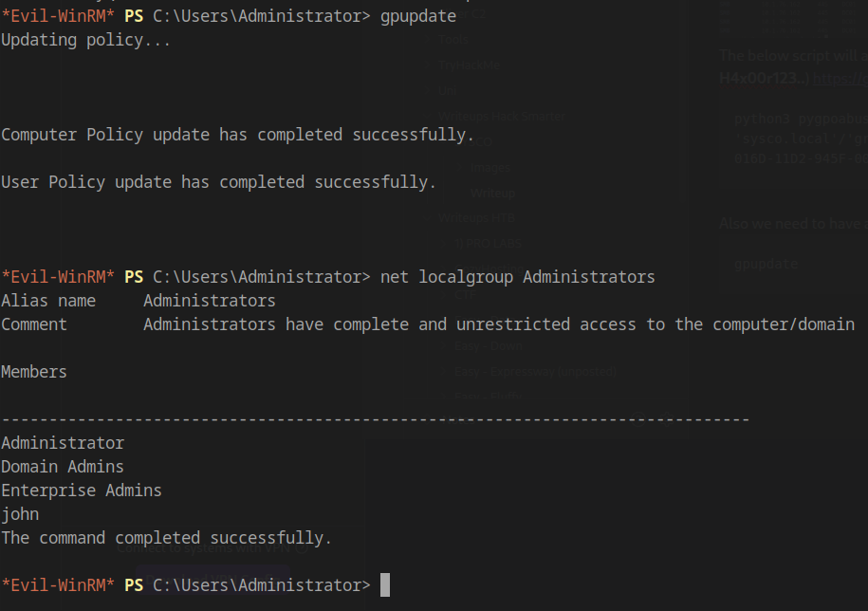Open the Easy - Down note
The height and width of the screenshot is (611, 868).
pos(488,345)
